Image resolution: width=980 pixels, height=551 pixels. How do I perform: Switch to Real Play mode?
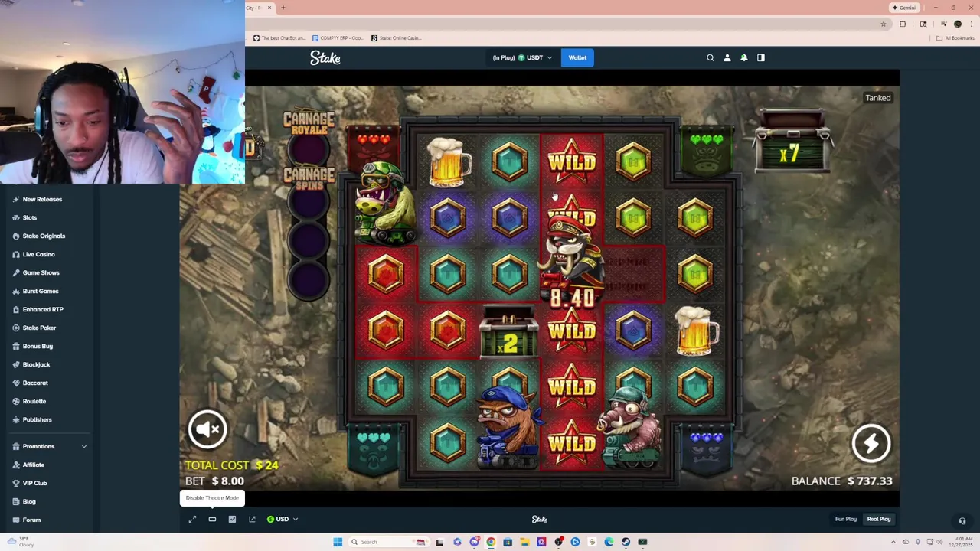click(879, 520)
